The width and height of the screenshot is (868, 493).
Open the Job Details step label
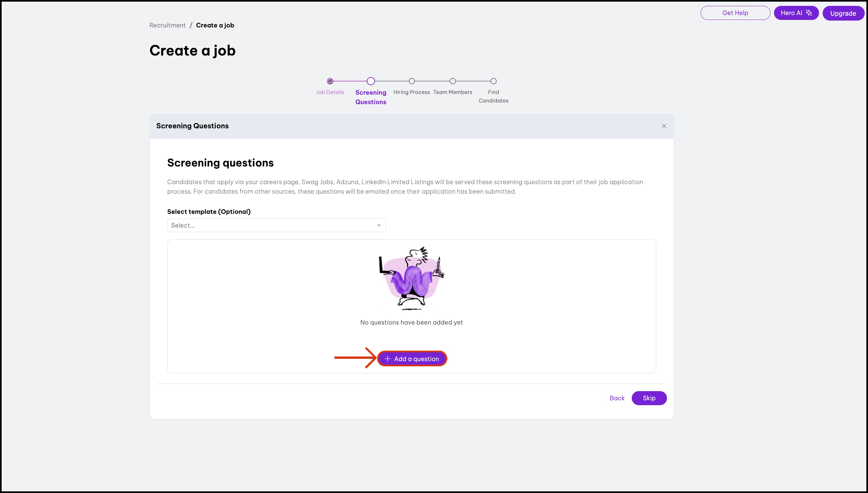tap(330, 92)
